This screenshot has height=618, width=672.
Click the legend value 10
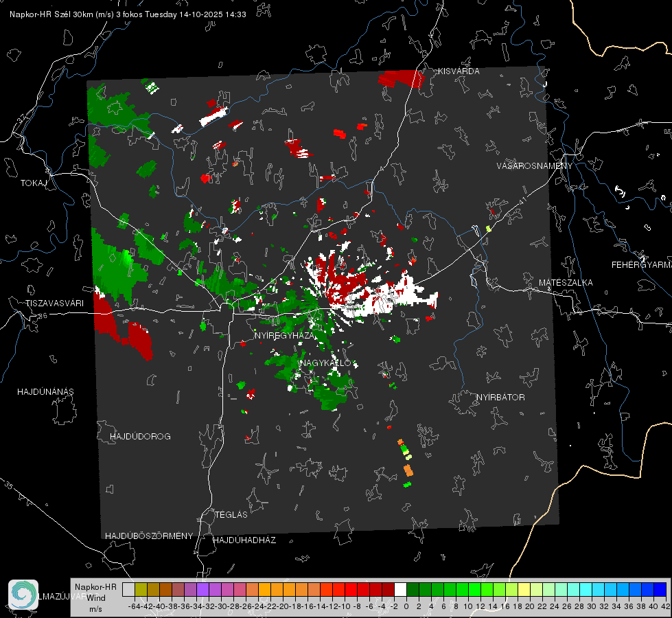(468, 606)
